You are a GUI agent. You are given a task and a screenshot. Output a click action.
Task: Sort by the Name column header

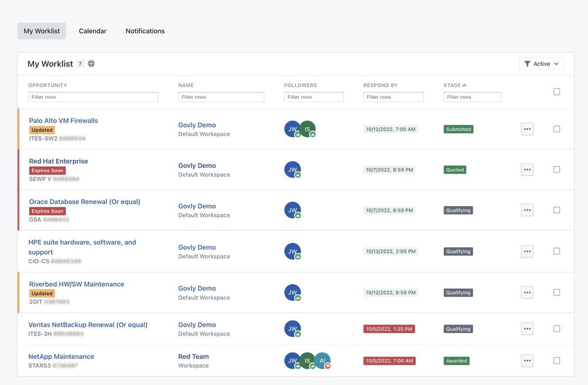tap(186, 85)
